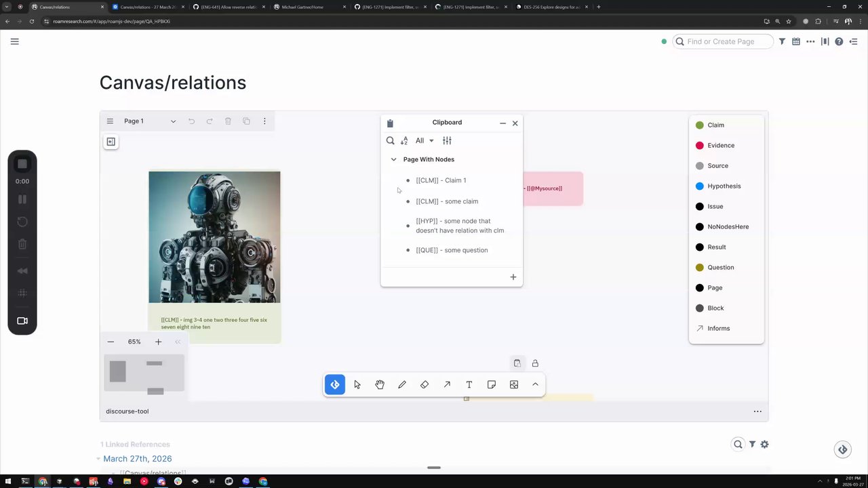
Task: Open the March 27th, 2026 reference
Action: [x=138, y=459]
